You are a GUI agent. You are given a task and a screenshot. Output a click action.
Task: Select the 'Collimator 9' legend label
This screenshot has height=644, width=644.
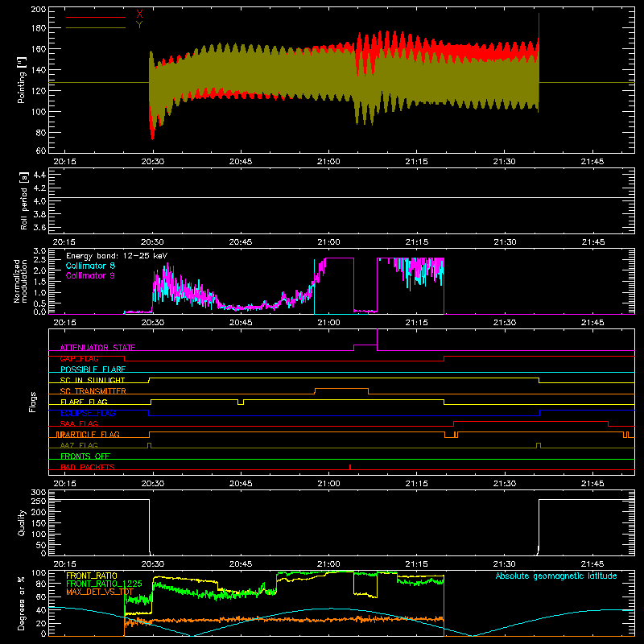[x=90, y=275]
